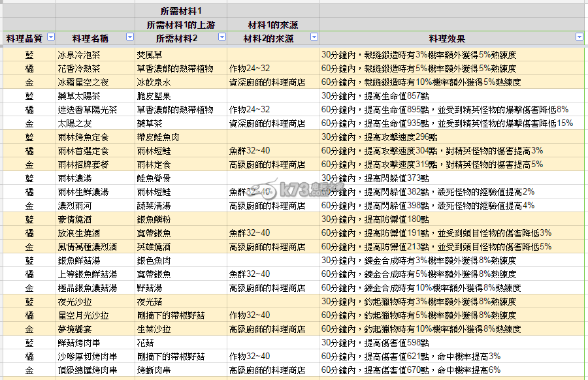Click the 焚風草 material cell
Screen dimensions: 588x380
point(150,55)
